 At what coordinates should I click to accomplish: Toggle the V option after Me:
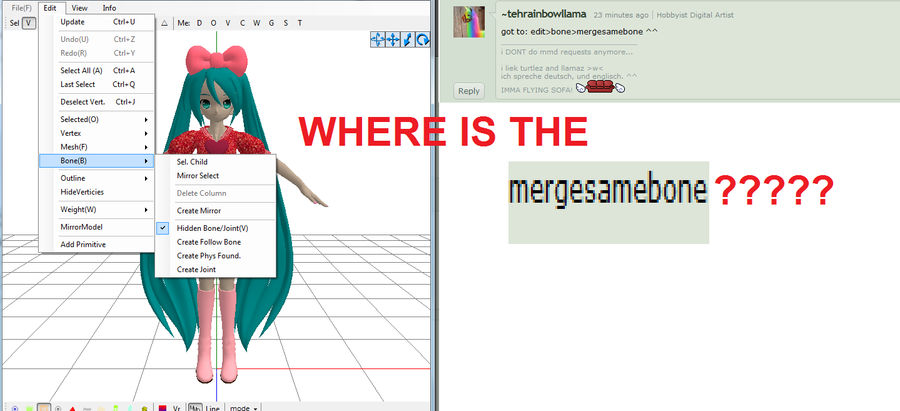pyautogui.click(x=228, y=23)
